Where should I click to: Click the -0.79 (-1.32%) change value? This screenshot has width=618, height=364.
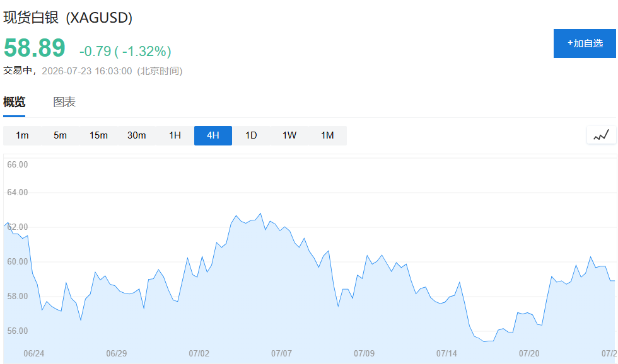pyautogui.click(x=125, y=51)
